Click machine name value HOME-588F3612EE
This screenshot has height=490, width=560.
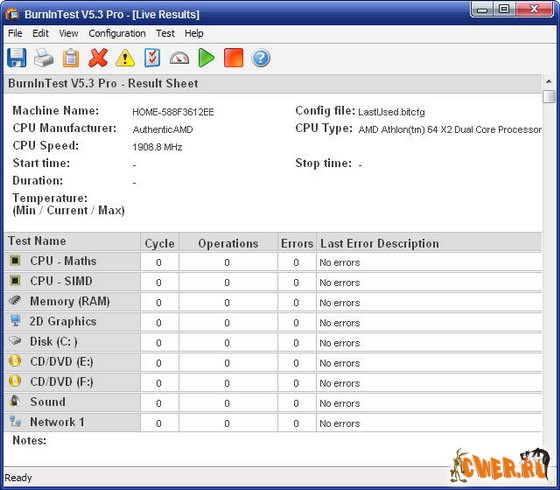(x=173, y=112)
